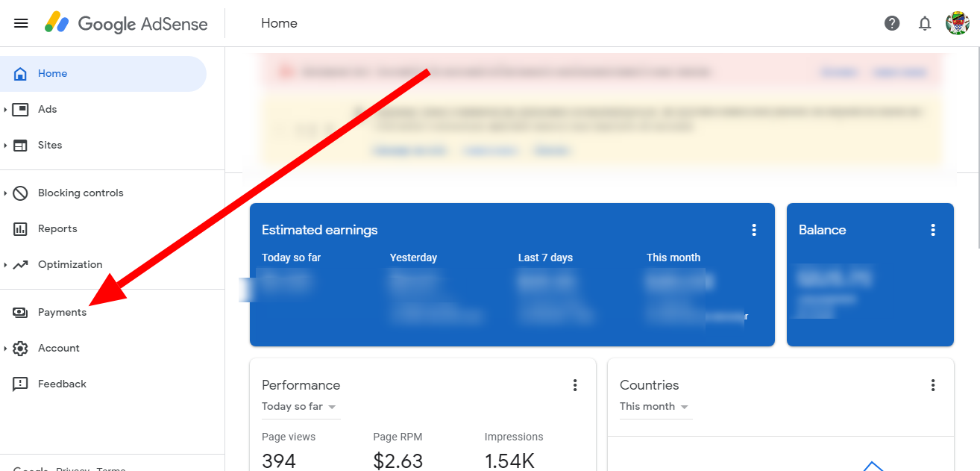Click the Page views value 394

pyautogui.click(x=279, y=461)
